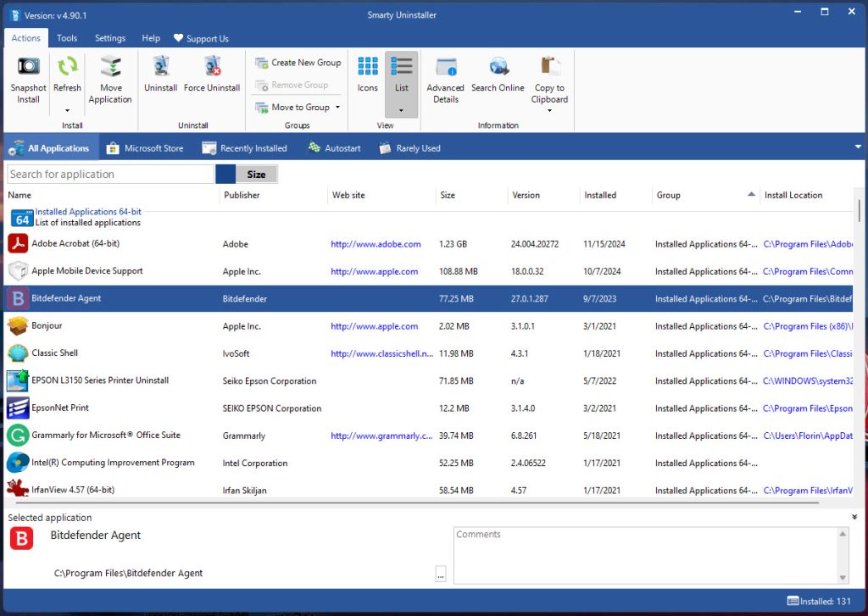
Task: Open the Move Application tool
Action: click(110, 80)
